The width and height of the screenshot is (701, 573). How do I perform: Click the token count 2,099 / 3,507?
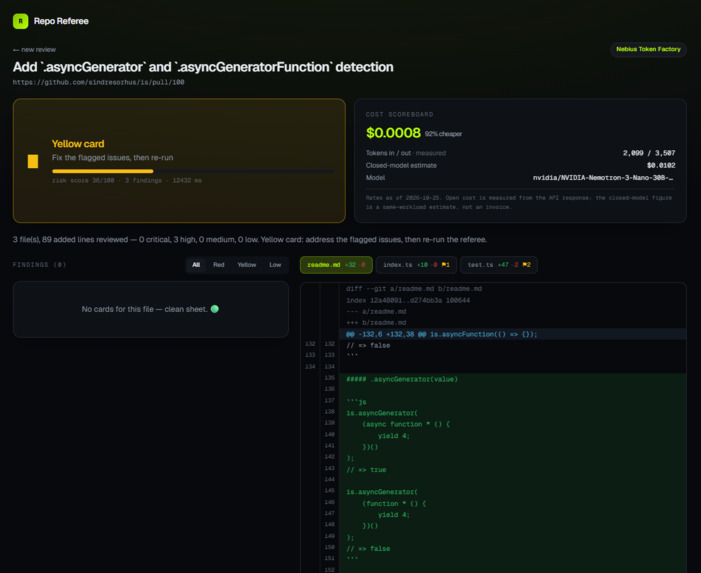coord(649,153)
